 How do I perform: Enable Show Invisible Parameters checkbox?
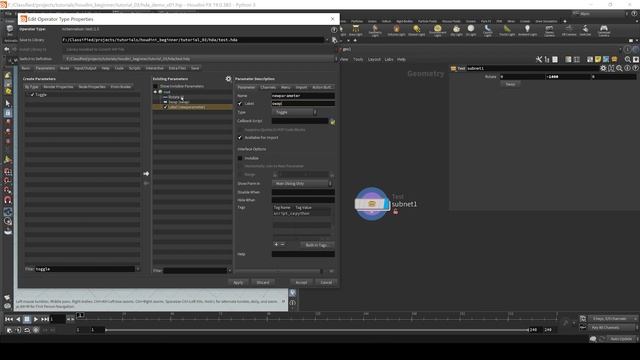155,87
